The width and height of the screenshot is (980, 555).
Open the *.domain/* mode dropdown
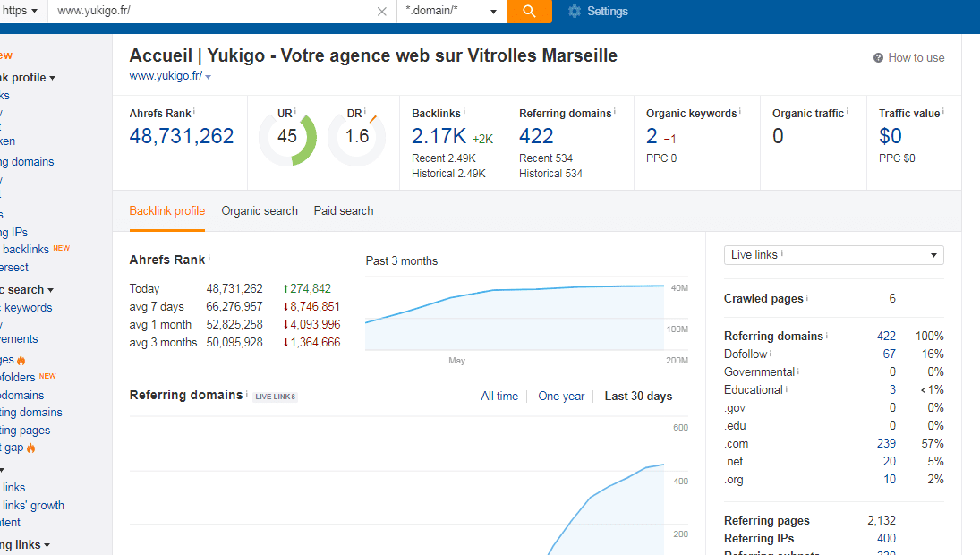(x=451, y=11)
